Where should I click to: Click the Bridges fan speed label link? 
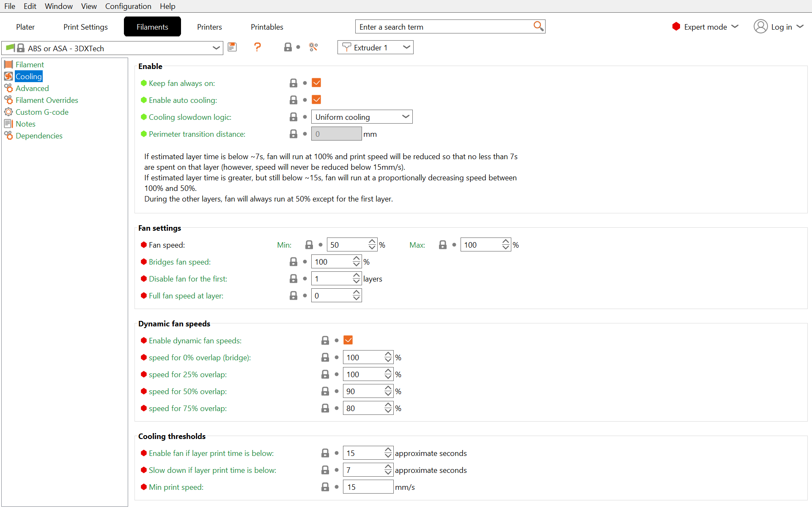click(180, 262)
